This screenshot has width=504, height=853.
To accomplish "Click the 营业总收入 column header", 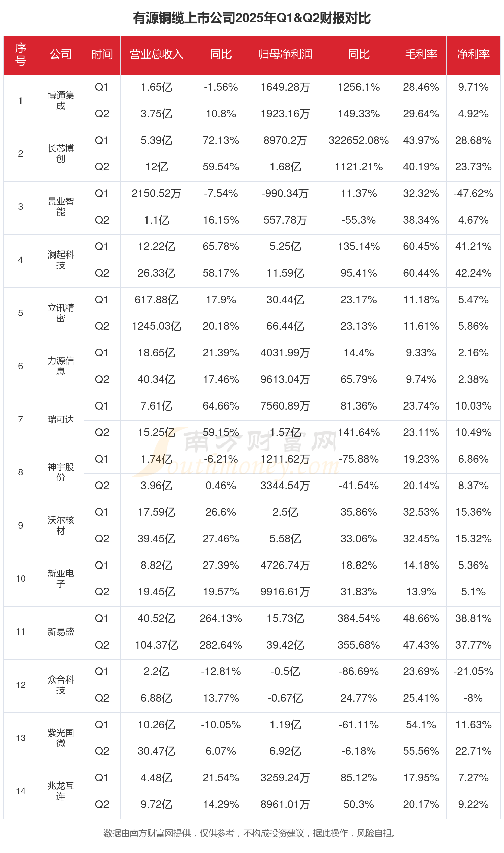I will click(156, 54).
